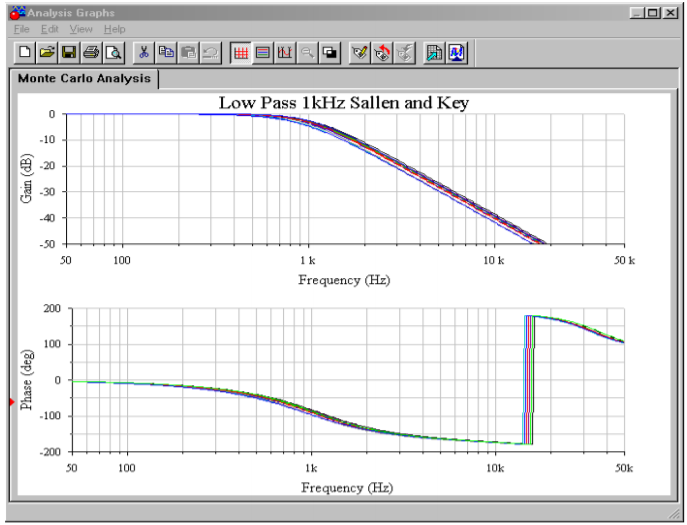Open the Edit menu
This screenshot has height=525, width=687.
click(50, 29)
